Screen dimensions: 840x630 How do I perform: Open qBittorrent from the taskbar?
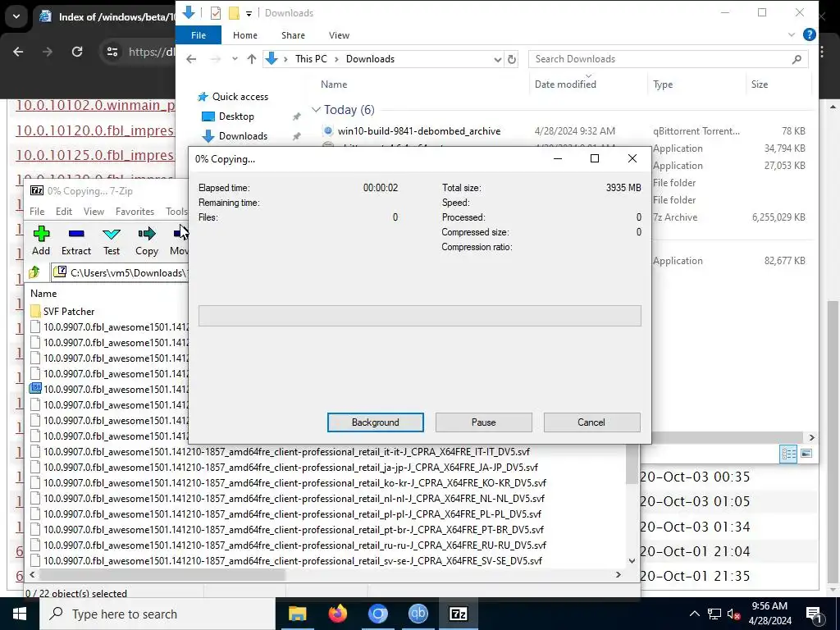[418, 614]
